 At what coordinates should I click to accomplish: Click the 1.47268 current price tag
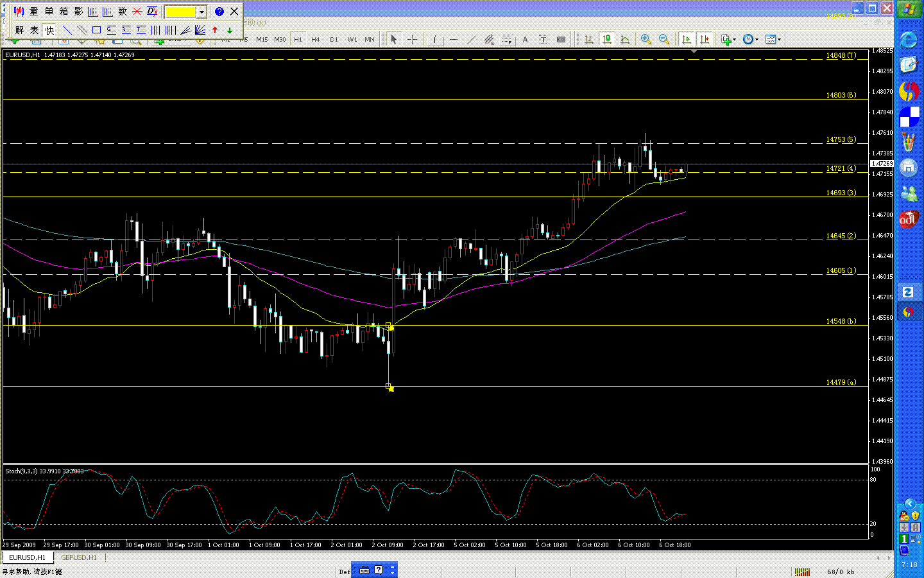point(882,164)
